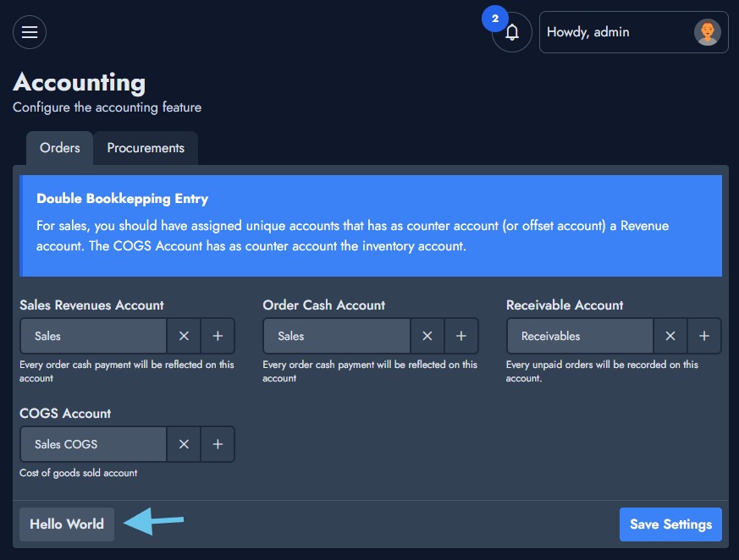Viewport: 739px width, 560px height.
Task: Open the Order Cash Account field
Action: click(337, 336)
